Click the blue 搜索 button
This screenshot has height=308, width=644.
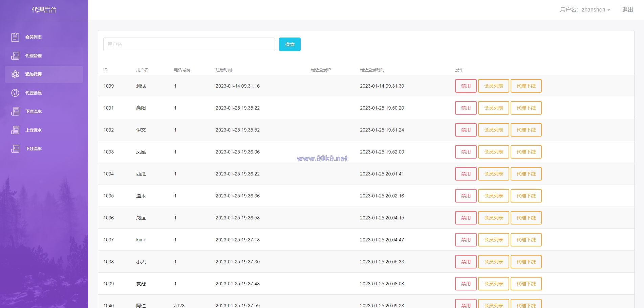(290, 44)
